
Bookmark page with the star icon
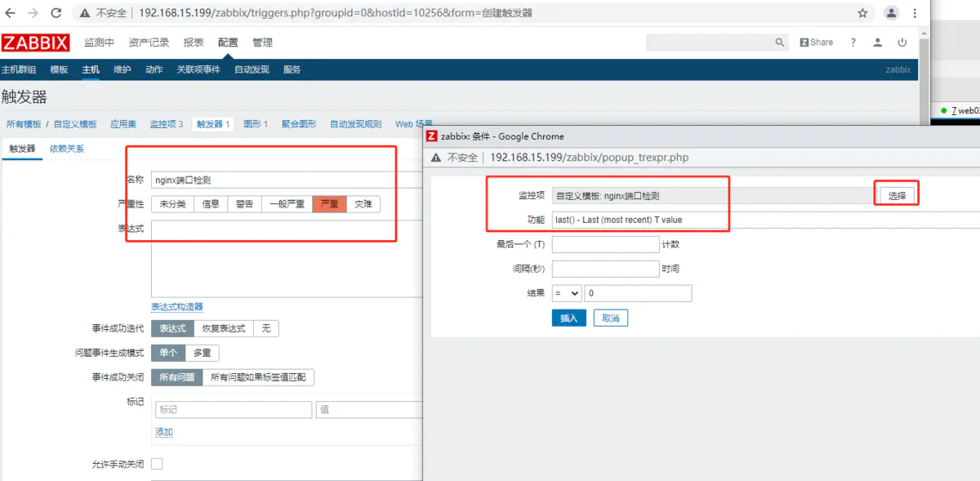[x=862, y=13]
